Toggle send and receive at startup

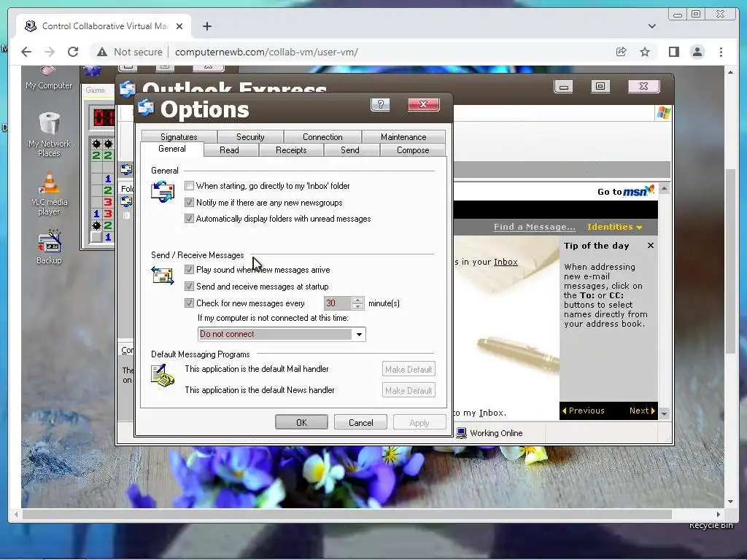tap(189, 286)
